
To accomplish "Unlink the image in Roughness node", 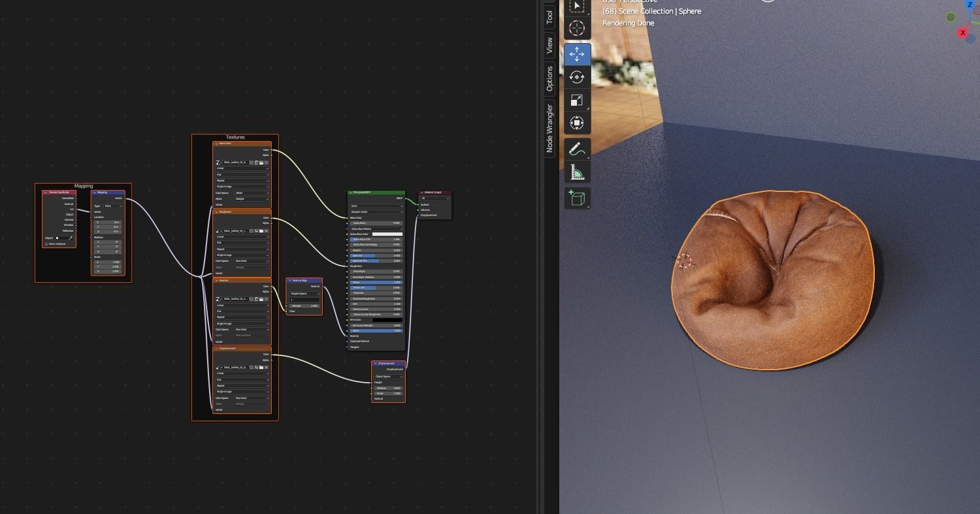I will coord(267,231).
